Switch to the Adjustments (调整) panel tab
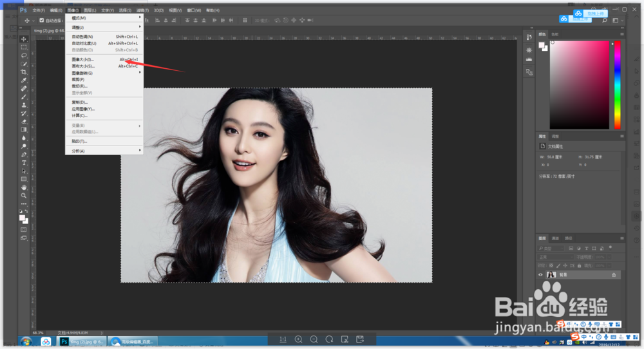644x349 pixels. point(555,136)
